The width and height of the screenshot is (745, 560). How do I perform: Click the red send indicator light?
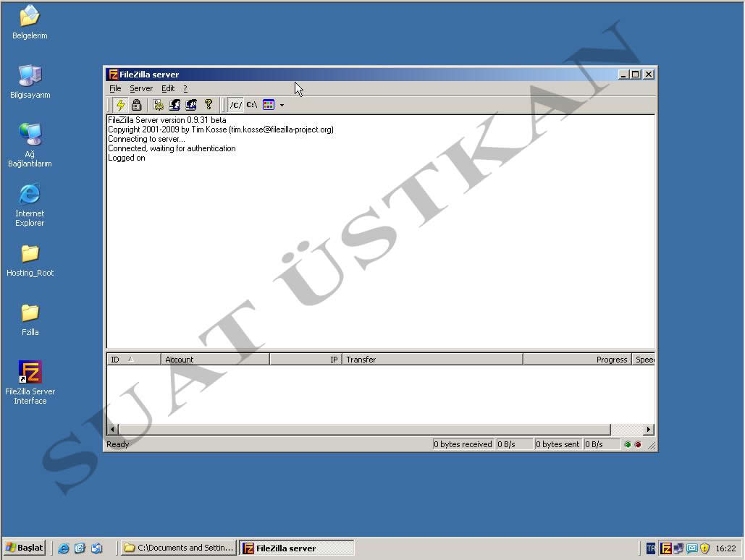[638, 444]
